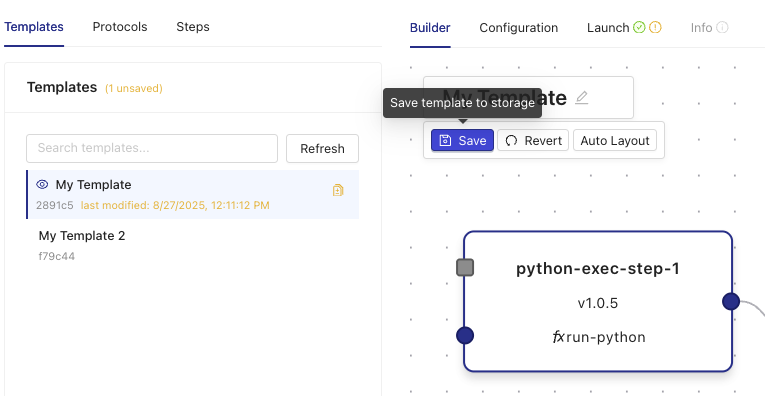
Task: Click the green checkmark icon next to Launch
Action: pos(639,28)
